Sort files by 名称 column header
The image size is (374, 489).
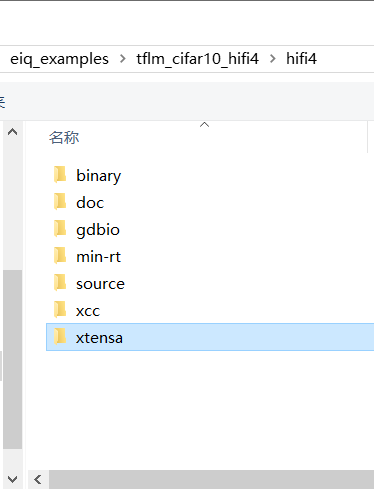click(64, 137)
